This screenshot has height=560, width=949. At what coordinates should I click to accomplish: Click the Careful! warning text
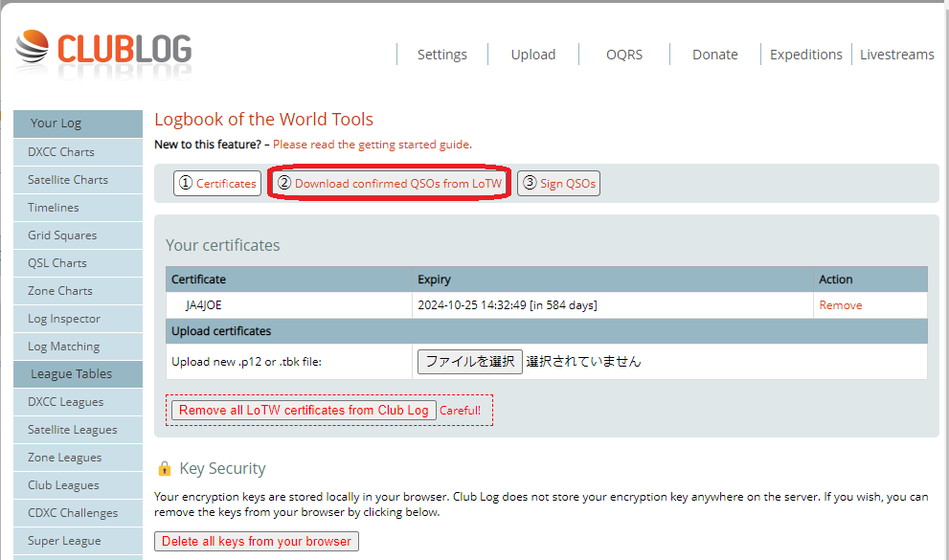[460, 411]
